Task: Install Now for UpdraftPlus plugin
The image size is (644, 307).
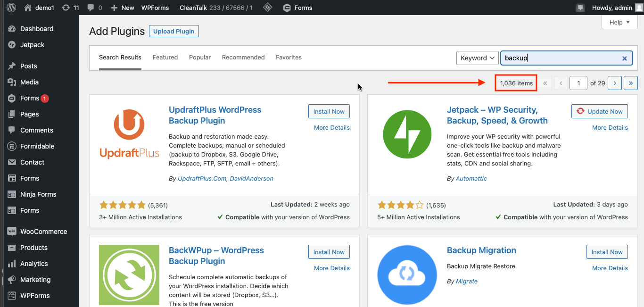Action: pyautogui.click(x=329, y=112)
